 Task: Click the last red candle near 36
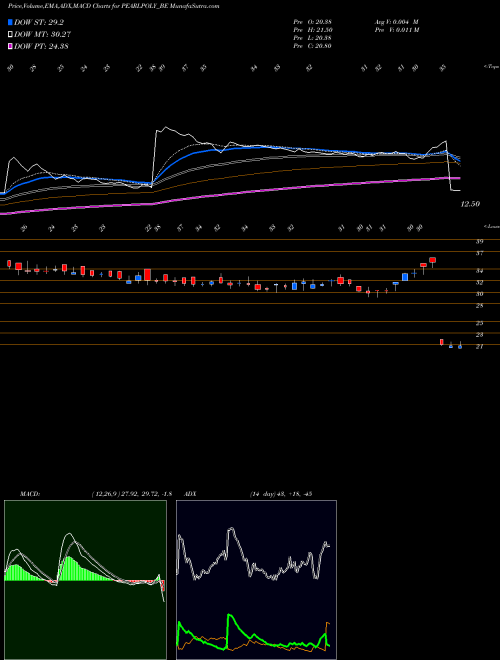click(x=432, y=260)
